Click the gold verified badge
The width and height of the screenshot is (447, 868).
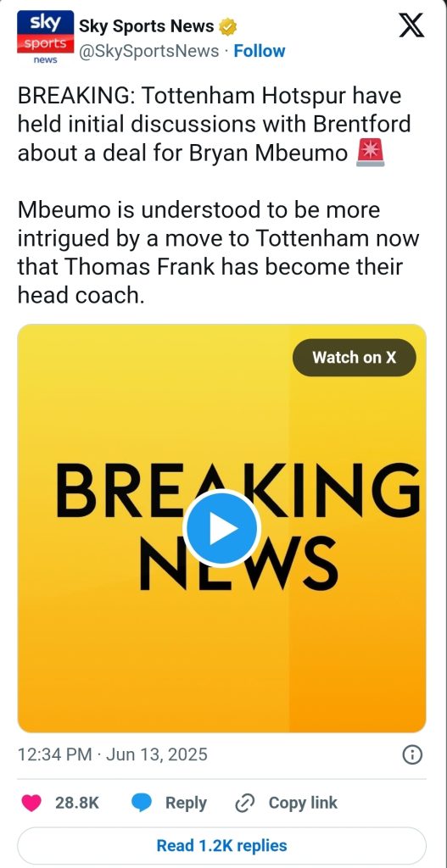227,25
